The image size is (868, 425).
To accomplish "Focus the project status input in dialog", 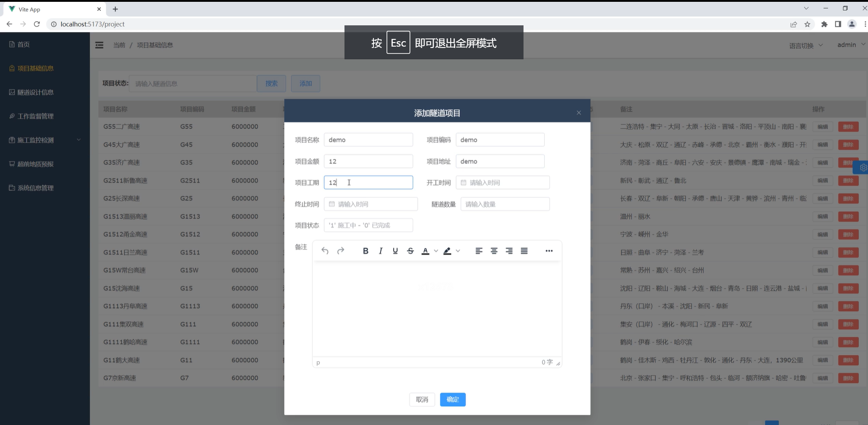I will (368, 225).
